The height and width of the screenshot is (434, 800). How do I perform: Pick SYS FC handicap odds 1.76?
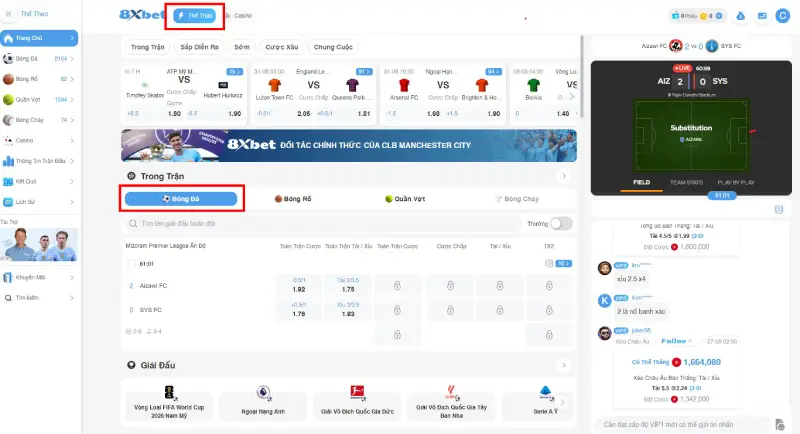298,310
